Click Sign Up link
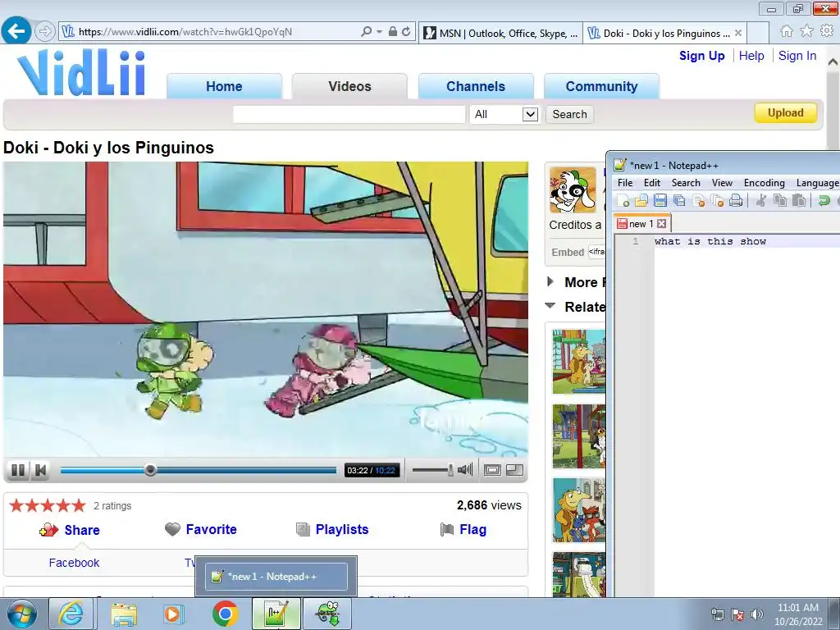The image size is (840, 630). coord(702,56)
